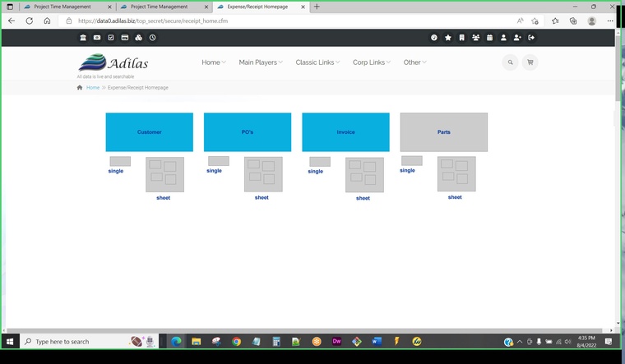Click the sign-out arrow icon
Screen dimensions: 625x364
click(x=531, y=38)
